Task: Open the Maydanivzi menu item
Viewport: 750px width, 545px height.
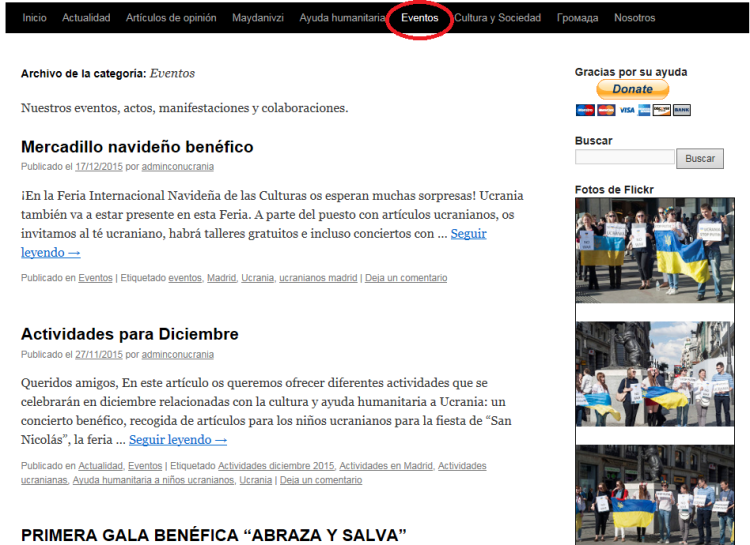Action: click(258, 18)
